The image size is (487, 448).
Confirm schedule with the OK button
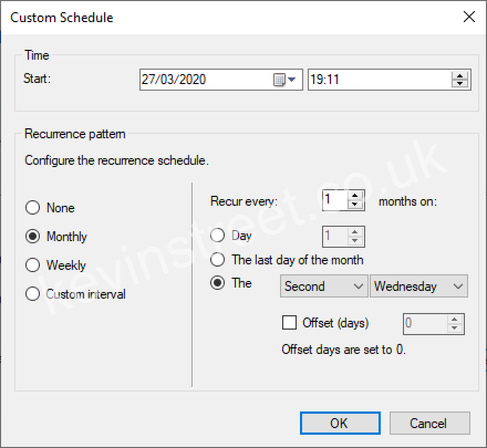click(x=340, y=423)
